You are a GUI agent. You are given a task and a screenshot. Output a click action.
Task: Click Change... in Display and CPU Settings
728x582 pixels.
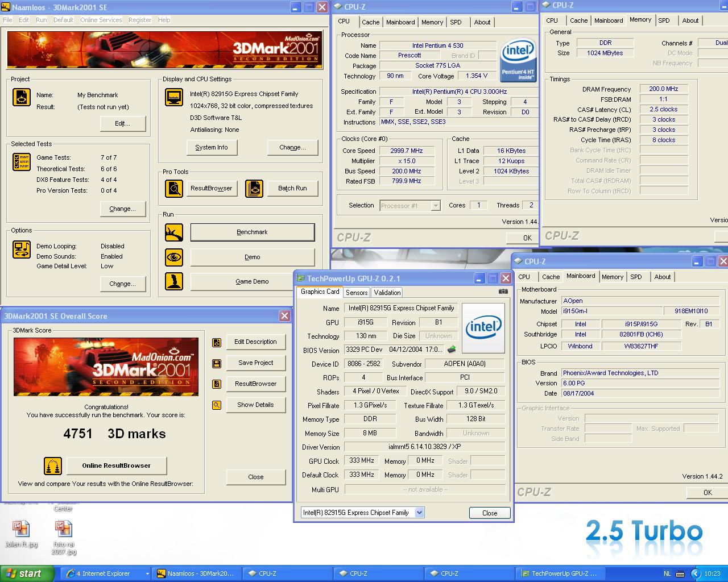[x=292, y=147]
